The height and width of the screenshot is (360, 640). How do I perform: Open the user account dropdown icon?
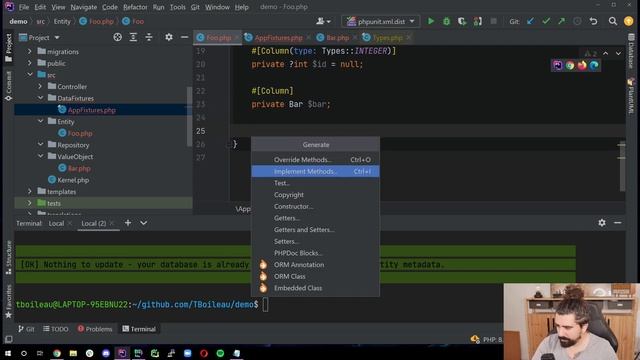(324, 21)
